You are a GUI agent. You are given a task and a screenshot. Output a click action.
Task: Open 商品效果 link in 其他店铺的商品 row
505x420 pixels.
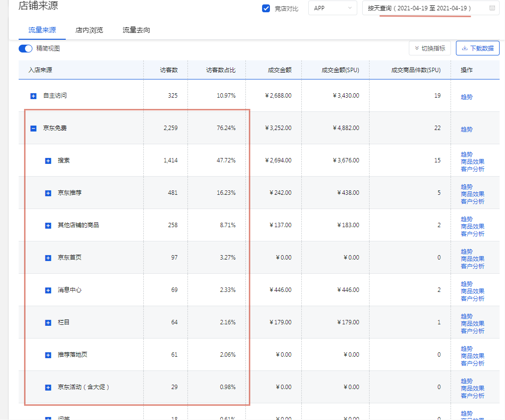coord(473,226)
